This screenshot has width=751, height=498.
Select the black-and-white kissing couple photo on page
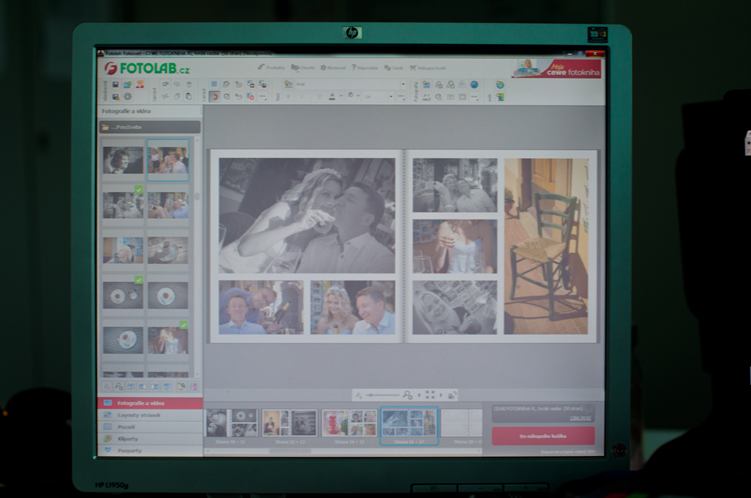pyautogui.click(x=307, y=216)
